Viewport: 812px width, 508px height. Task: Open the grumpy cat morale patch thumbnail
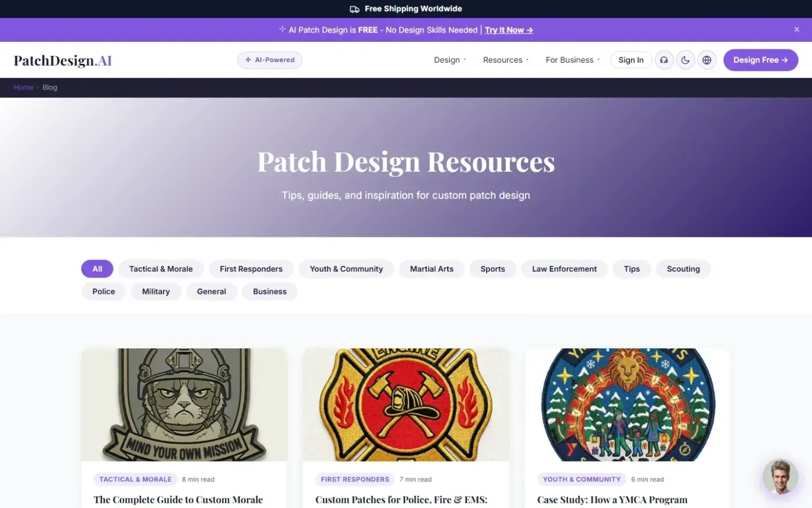(184, 405)
